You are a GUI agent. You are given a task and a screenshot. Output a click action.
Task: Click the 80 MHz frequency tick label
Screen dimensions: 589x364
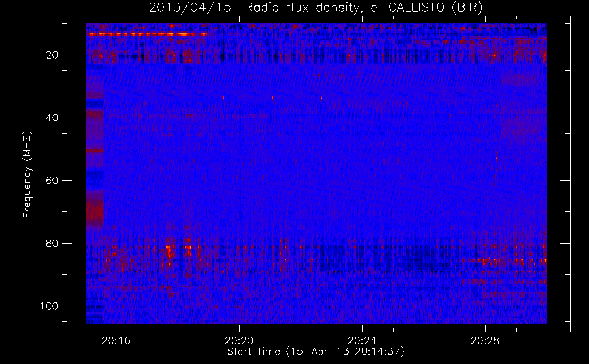[52, 243]
